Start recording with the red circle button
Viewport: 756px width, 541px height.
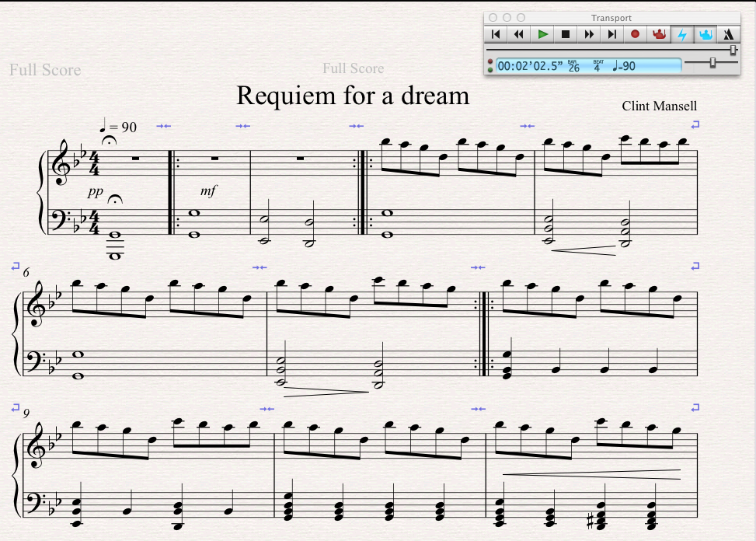click(x=635, y=34)
